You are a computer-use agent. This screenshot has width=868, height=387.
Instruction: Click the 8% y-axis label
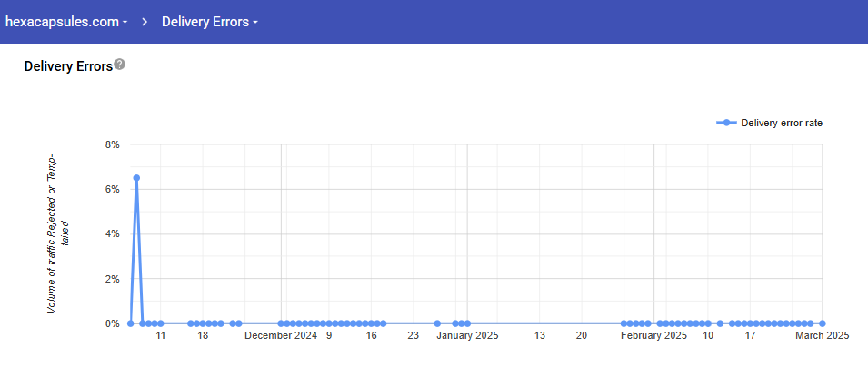point(113,144)
